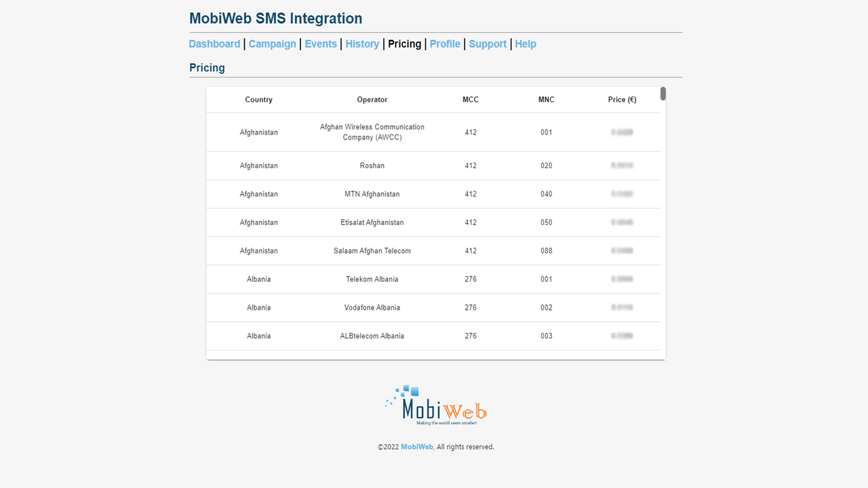Go to the Support tab
Screen dimensions: 868x488
[488, 44]
